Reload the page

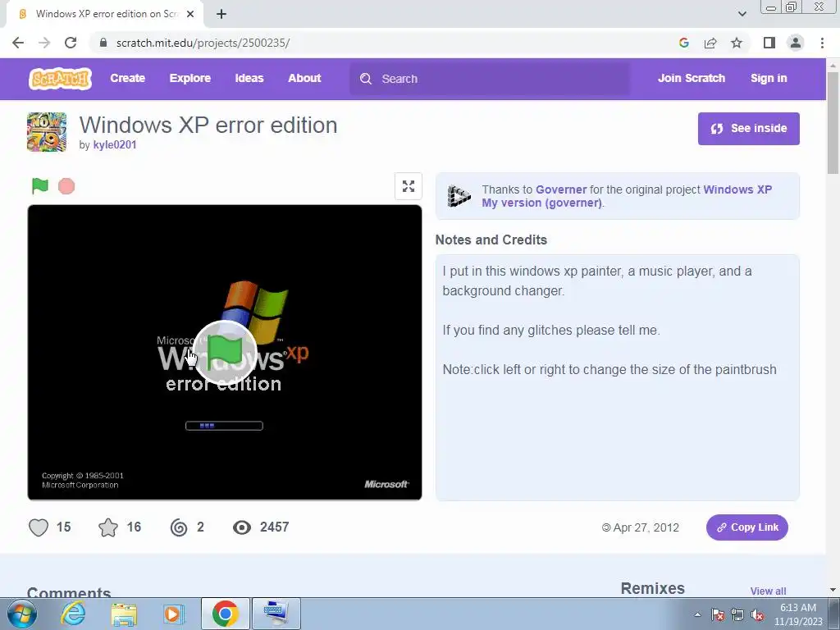click(x=71, y=43)
